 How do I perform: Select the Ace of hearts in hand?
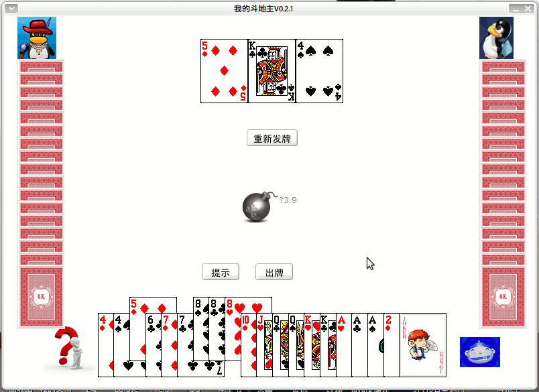(344, 345)
